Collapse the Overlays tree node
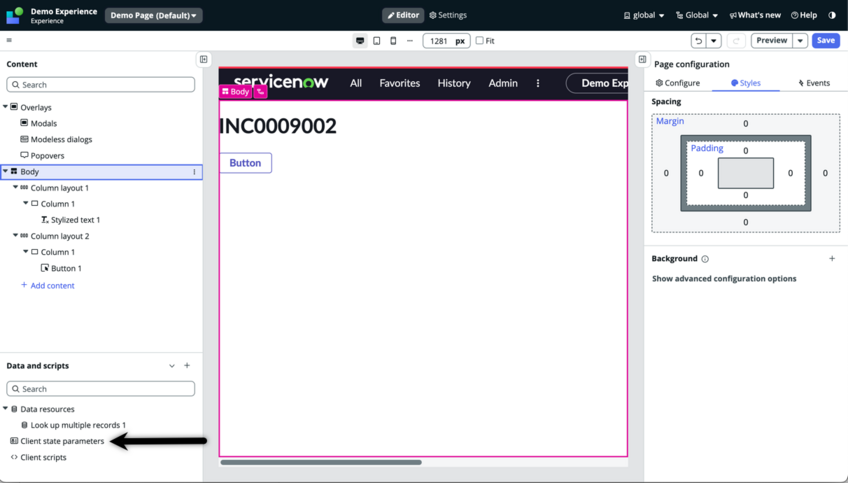 click(x=5, y=107)
